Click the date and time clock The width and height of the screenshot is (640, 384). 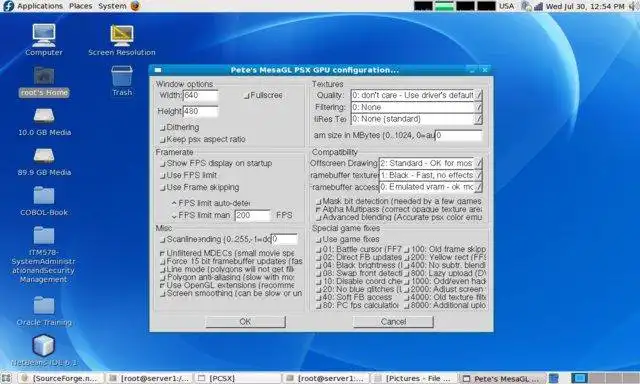click(585, 6)
